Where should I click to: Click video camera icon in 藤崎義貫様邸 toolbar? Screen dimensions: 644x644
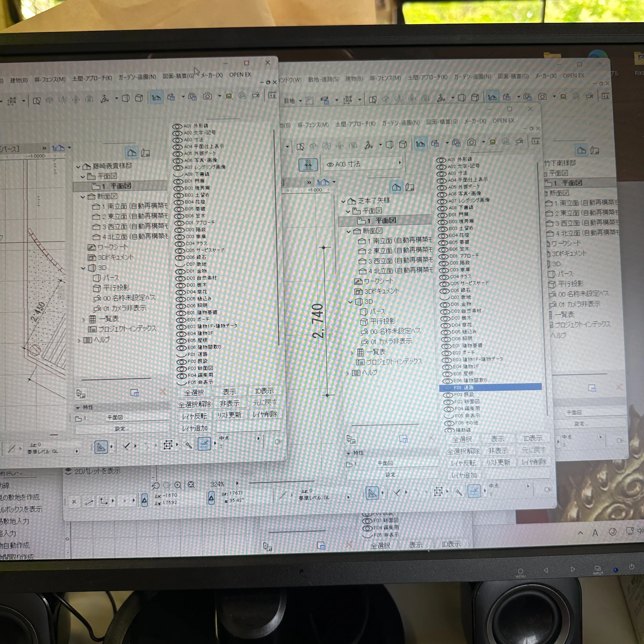click(256, 96)
